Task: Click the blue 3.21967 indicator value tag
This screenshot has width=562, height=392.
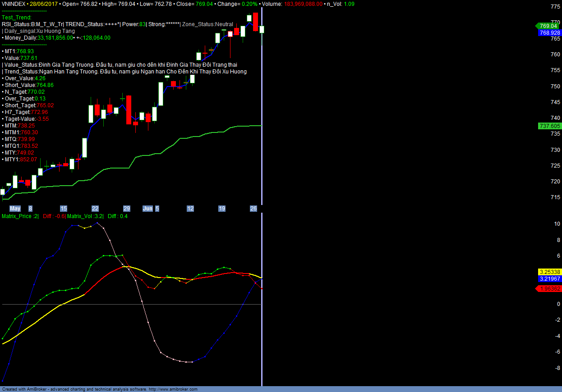Action: tap(549, 279)
